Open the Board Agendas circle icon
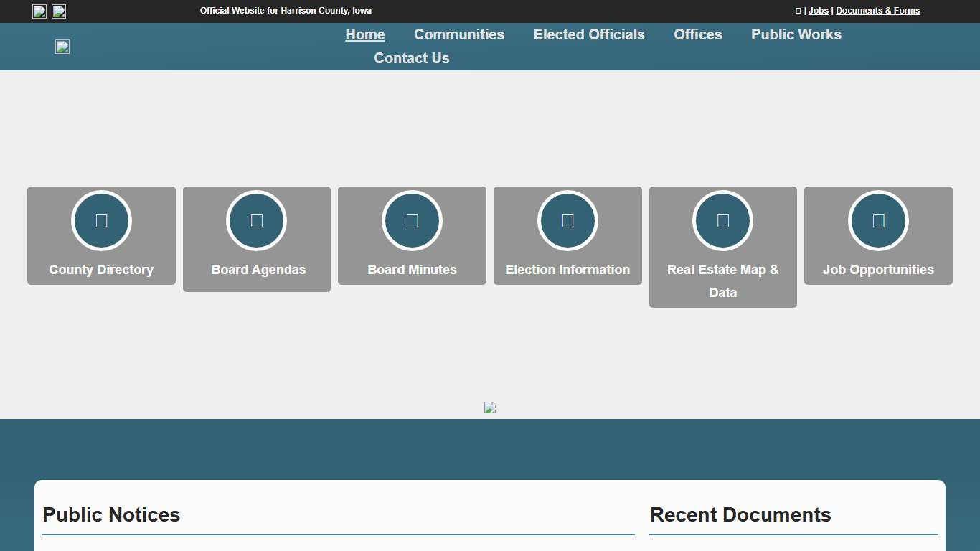Image resolution: width=980 pixels, height=551 pixels. pyautogui.click(x=257, y=220)
